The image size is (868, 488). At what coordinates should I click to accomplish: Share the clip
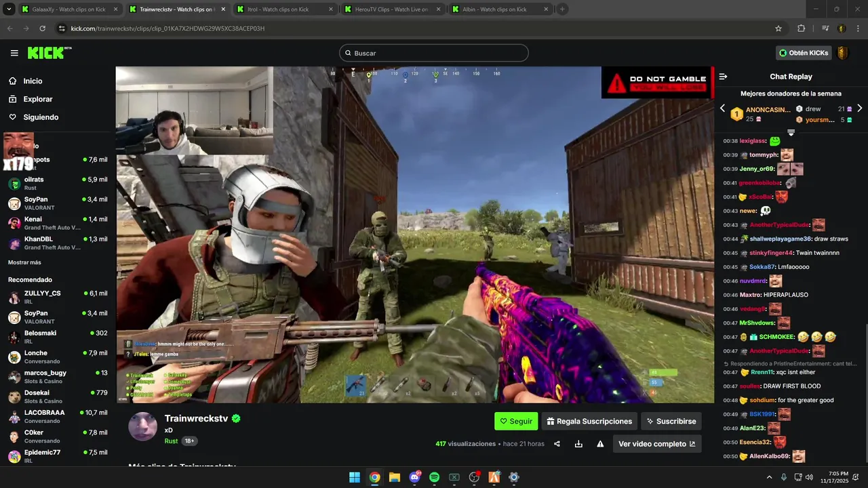[x=557, y=444]
